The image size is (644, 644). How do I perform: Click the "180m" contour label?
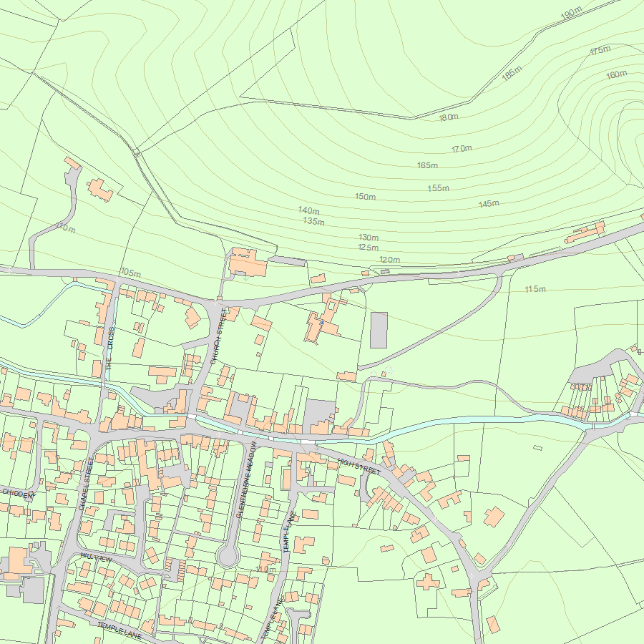[x=449, y=117]
